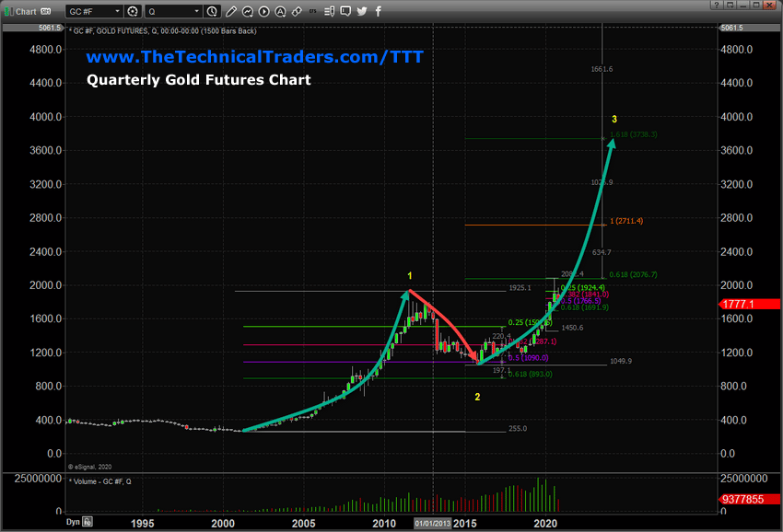Select the Pencil drawing tool

pos(232,11)
